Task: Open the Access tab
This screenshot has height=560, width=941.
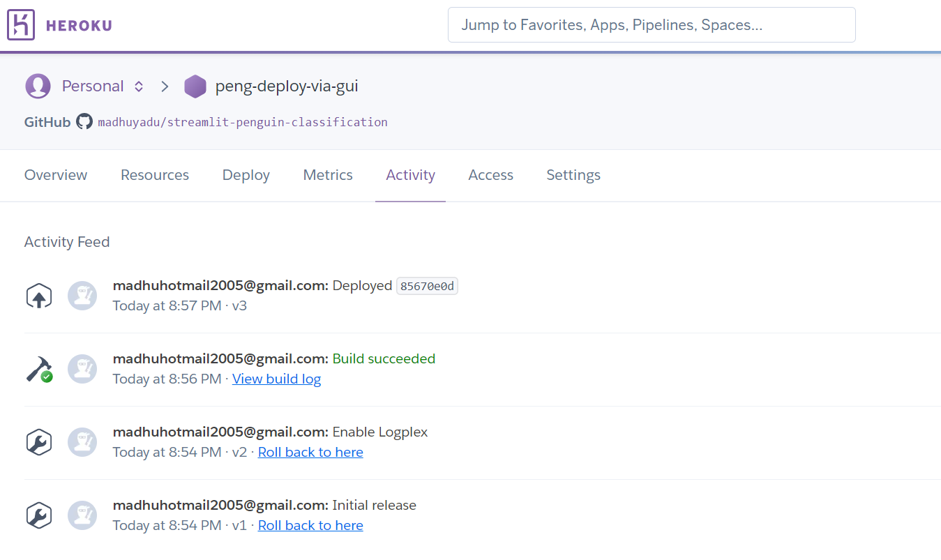Action: [490, 175]
